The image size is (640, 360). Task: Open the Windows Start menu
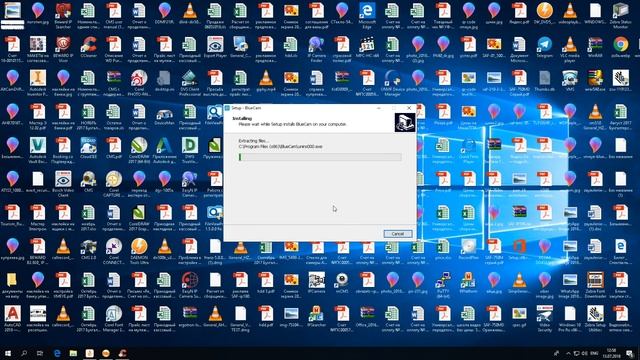point(7,353)
